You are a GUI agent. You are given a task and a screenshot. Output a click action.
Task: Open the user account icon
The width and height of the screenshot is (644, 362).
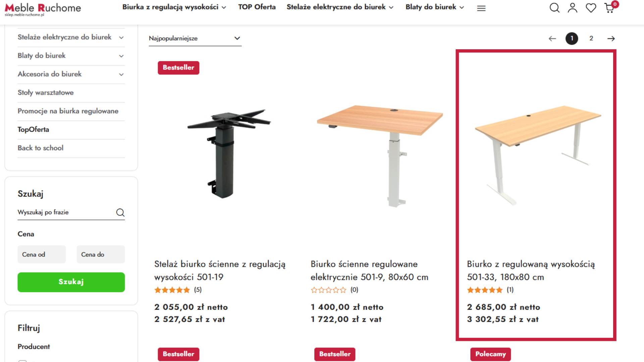point(573,8)
